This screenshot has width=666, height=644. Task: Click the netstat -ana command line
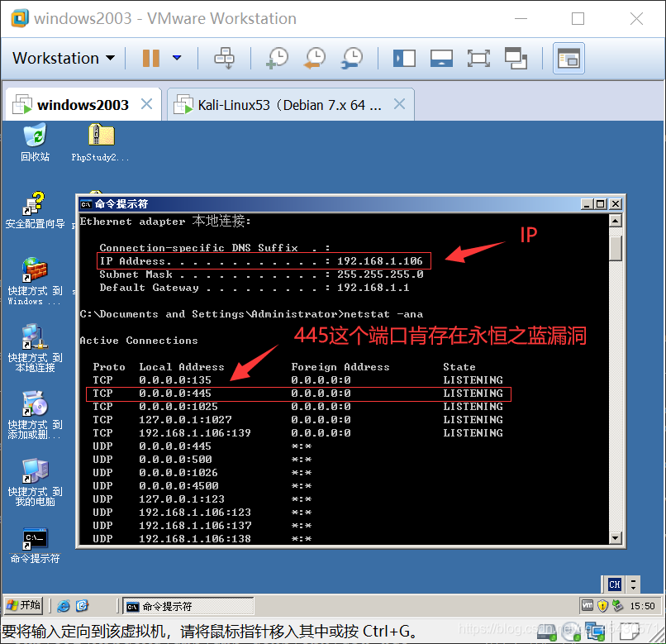point(251,314)
